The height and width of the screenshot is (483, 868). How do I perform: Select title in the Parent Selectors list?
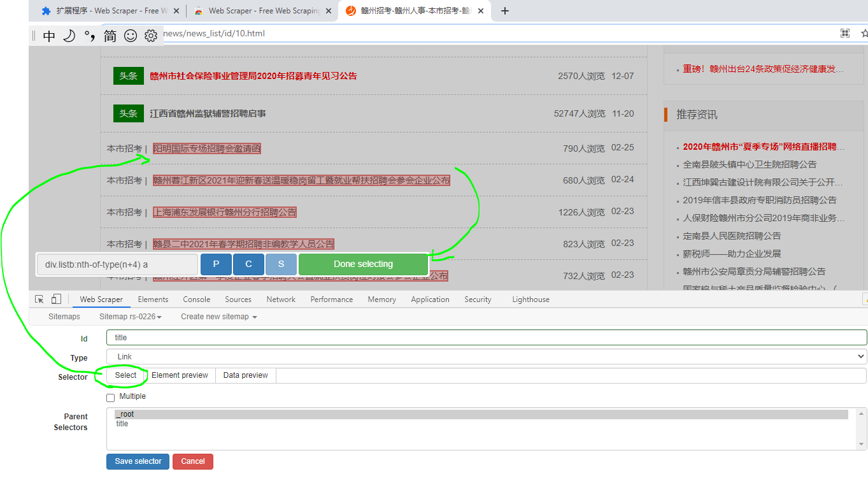point(122,423)
